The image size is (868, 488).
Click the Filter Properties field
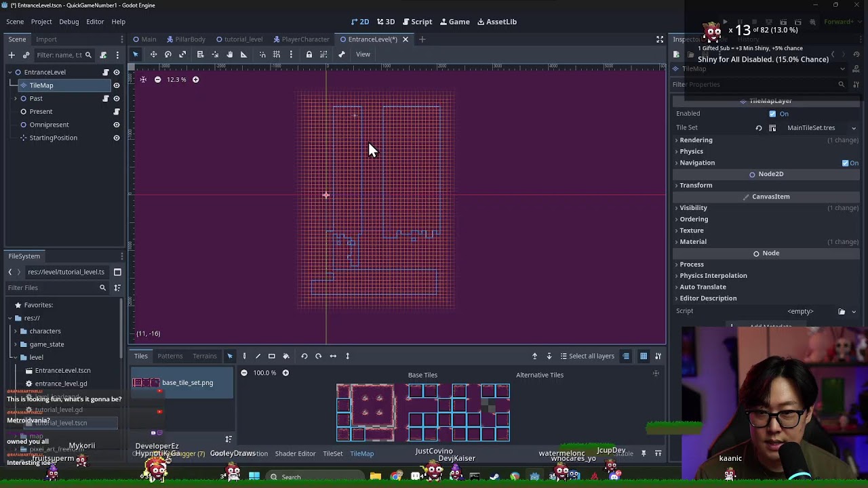[758, 85]
